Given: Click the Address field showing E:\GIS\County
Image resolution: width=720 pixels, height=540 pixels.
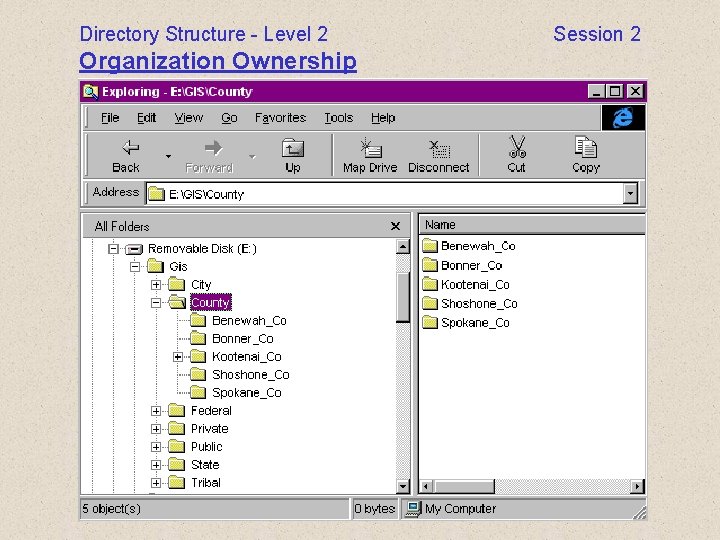Looking at the screenshot, I should [x=385, y=194].
